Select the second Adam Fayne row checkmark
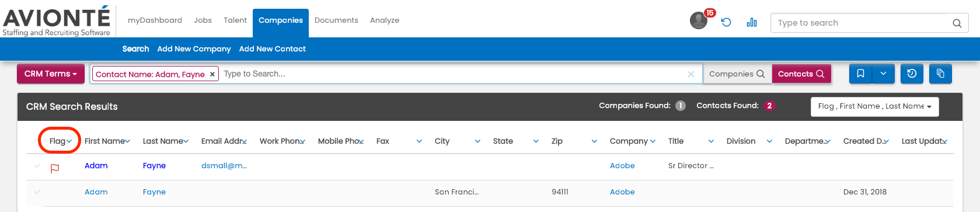Screen dimensions: 980x212 (x=37, y=192)
